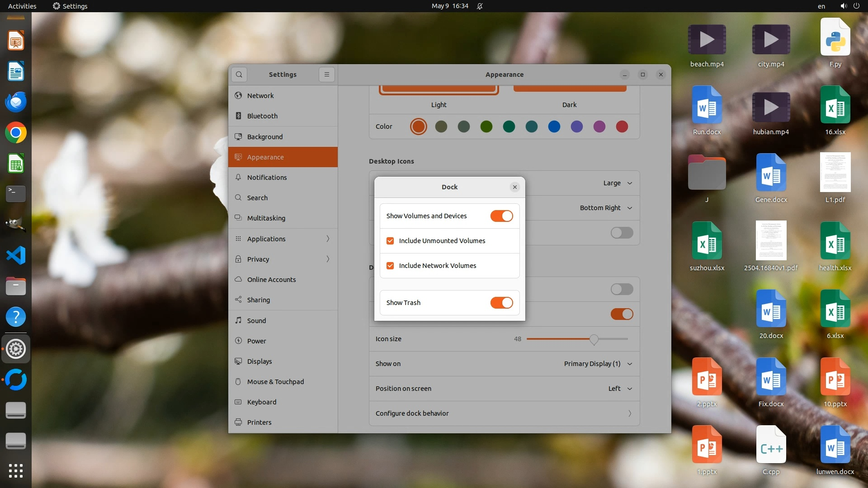The image size is (868, 488).
Task: Open the Position on screen dropdown
Action: click(619, 389)
